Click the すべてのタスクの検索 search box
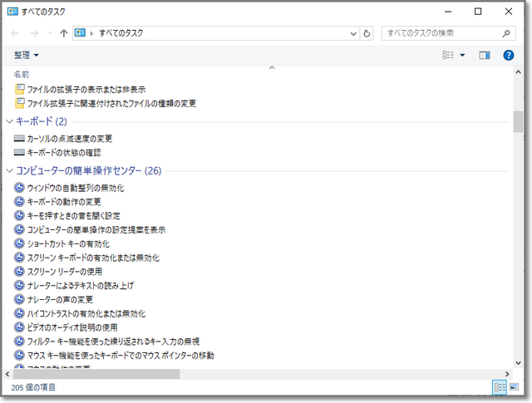532x403 pixels. 441,33
